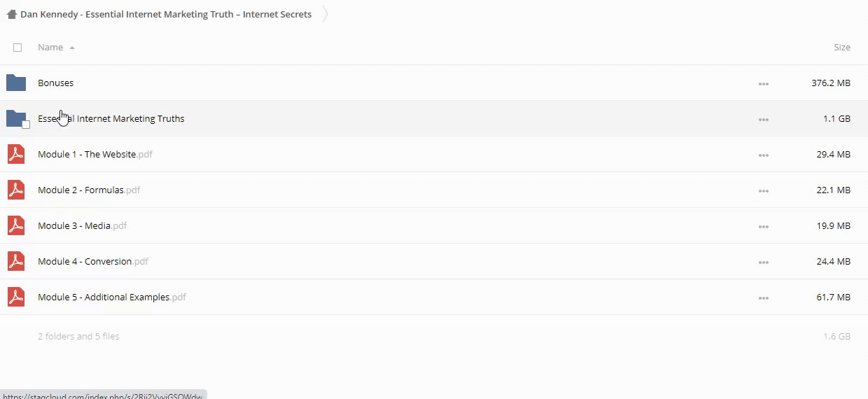Screen dimensions: 868x399
Task: Open the Bonuses folder name
Action: (x=55, y=83)
